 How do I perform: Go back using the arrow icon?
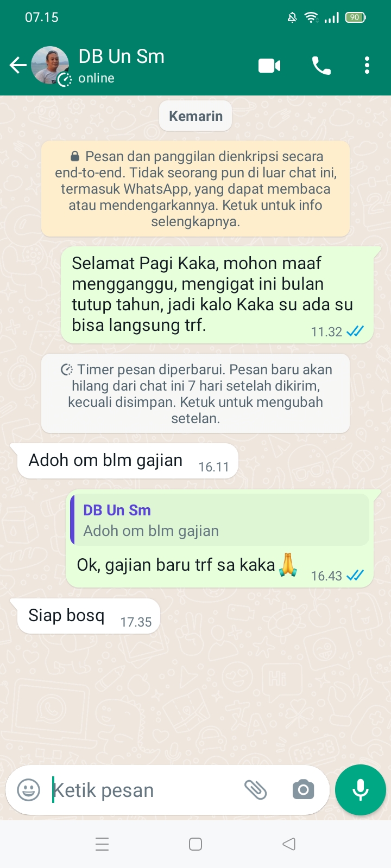[18, 66]
